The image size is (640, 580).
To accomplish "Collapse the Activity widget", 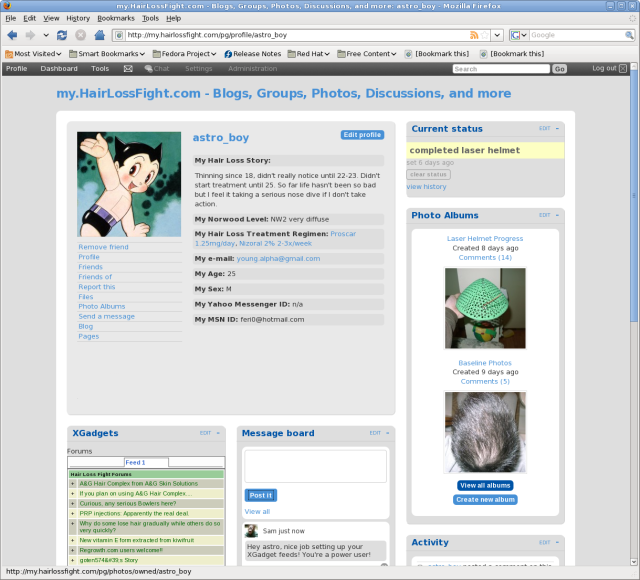I will point(558,542).
